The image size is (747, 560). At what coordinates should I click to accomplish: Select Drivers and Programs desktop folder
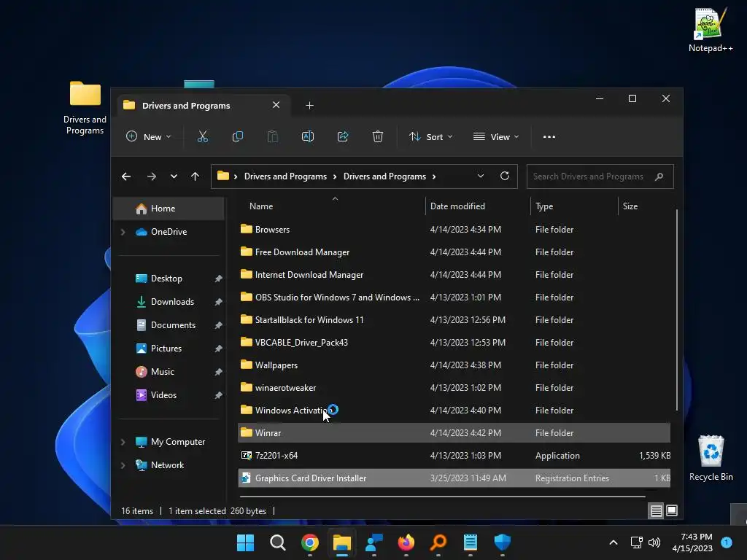[x=85, y=108]
